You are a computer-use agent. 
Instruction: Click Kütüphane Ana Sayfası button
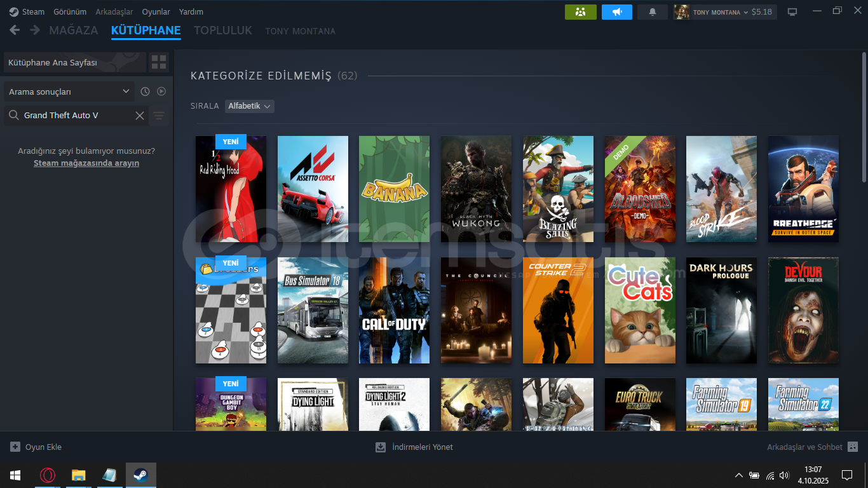(x=75, y=62)
